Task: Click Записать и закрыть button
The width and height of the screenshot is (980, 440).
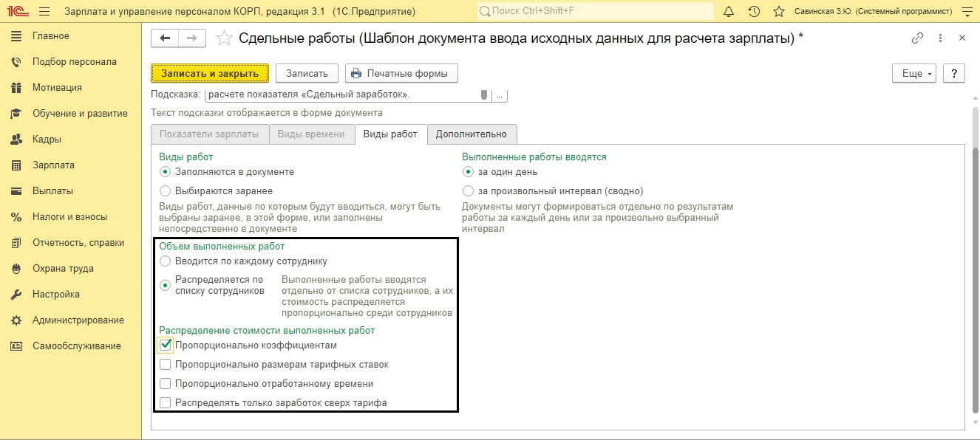Action: click(210, 73)
